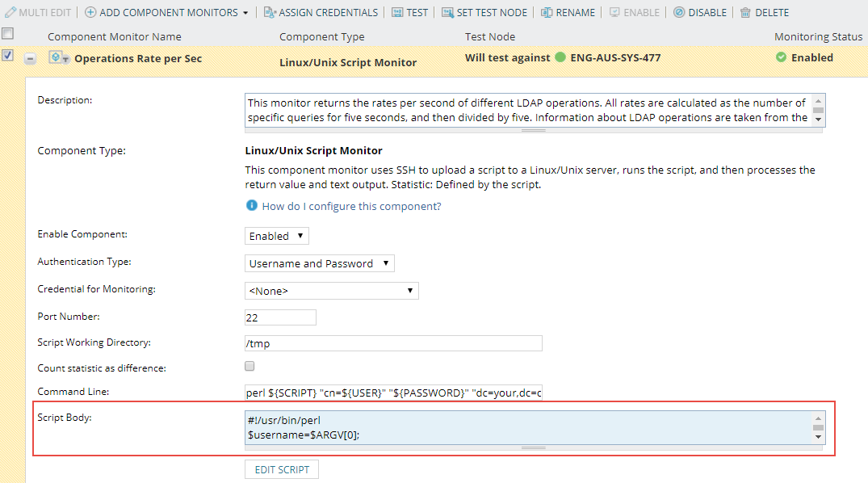This screenshot has width=868, height=483.
Task: Click the Multi Edit pencil icon
Action: coord(11,13)
